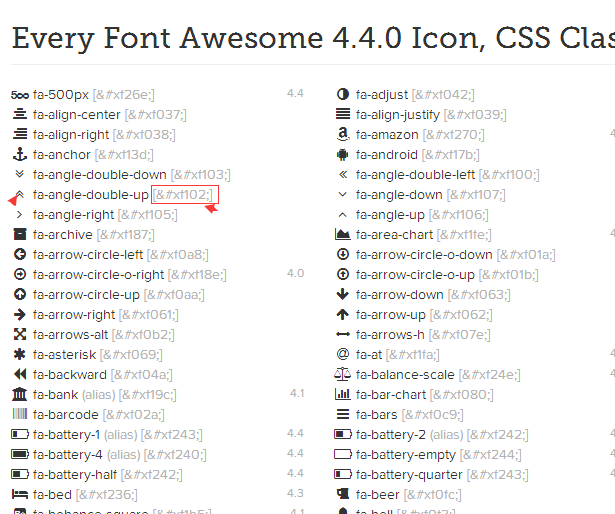Click the 4.1 version label for fa-bank
Image resolution: width=615 pixels, height=514 pixels.
(297, 393)
